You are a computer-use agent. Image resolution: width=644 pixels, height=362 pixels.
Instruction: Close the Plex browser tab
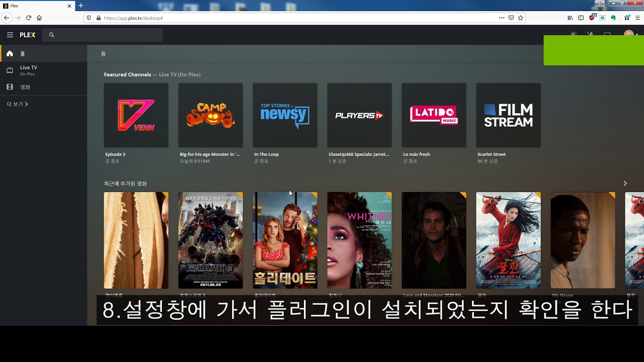point(70,6)
